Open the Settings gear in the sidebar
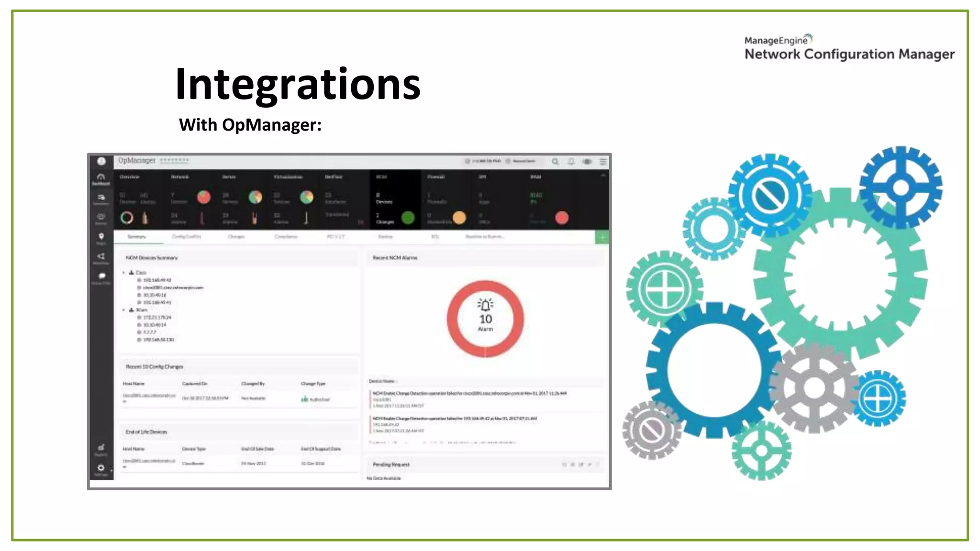 (101, 469)
